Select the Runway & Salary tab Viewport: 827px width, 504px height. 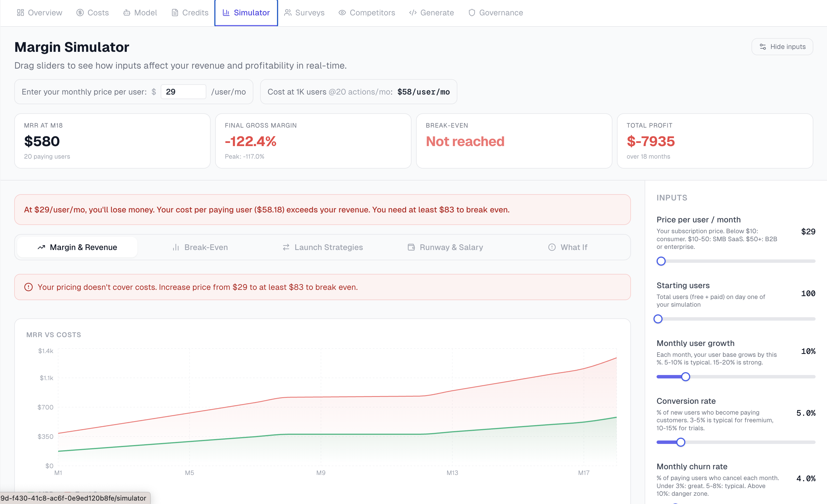tap(445, 247)
